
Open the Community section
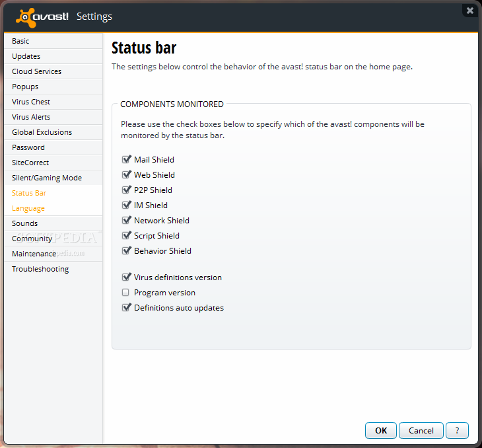coord(53,239)
